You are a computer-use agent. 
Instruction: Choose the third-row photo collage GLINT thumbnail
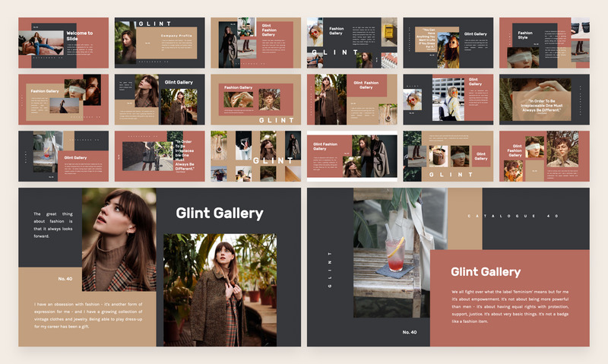tap(255, 156)
